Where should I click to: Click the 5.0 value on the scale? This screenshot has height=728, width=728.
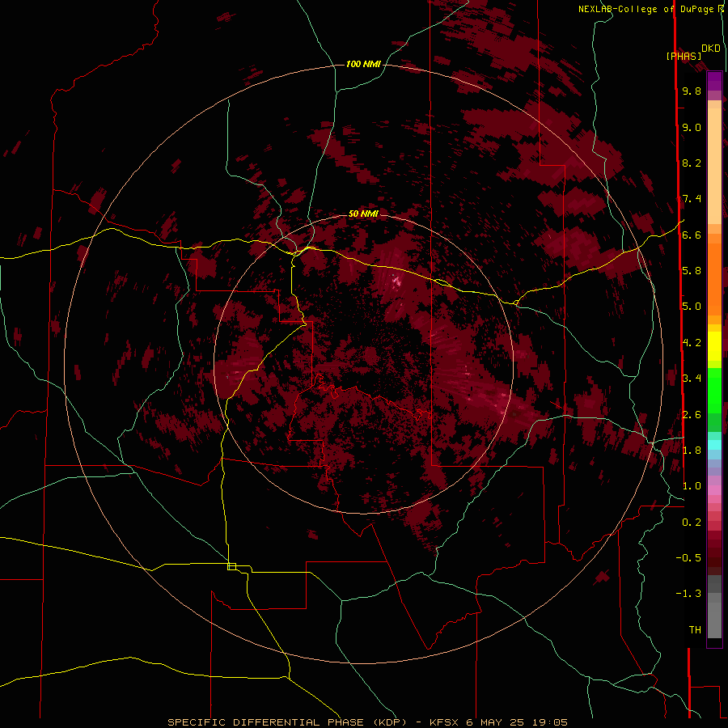(x=692, y=307)
